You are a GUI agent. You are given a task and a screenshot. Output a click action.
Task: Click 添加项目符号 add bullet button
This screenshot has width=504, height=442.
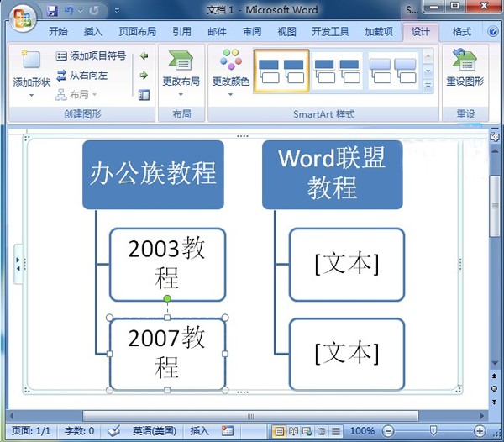click(x=91, y=56)
